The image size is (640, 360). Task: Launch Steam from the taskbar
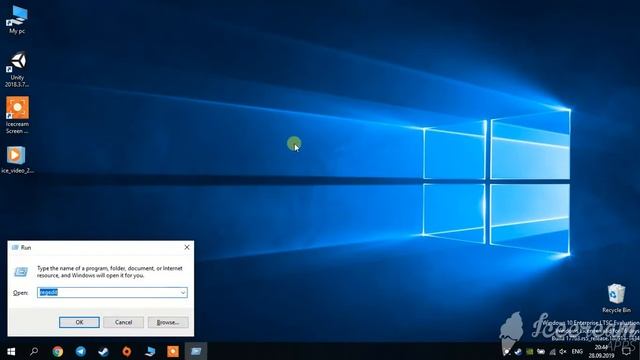point(103,351)
